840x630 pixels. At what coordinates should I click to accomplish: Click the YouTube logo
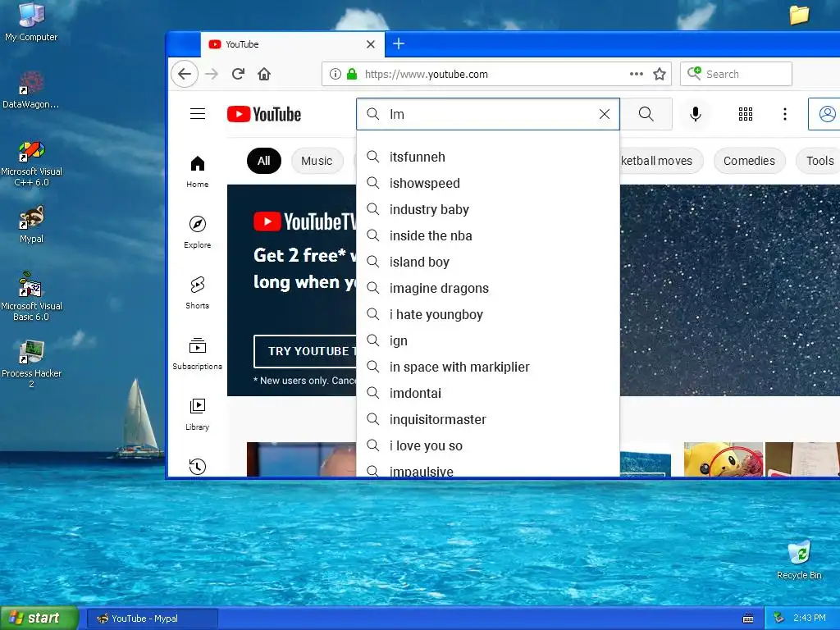[x=264, y=114]
